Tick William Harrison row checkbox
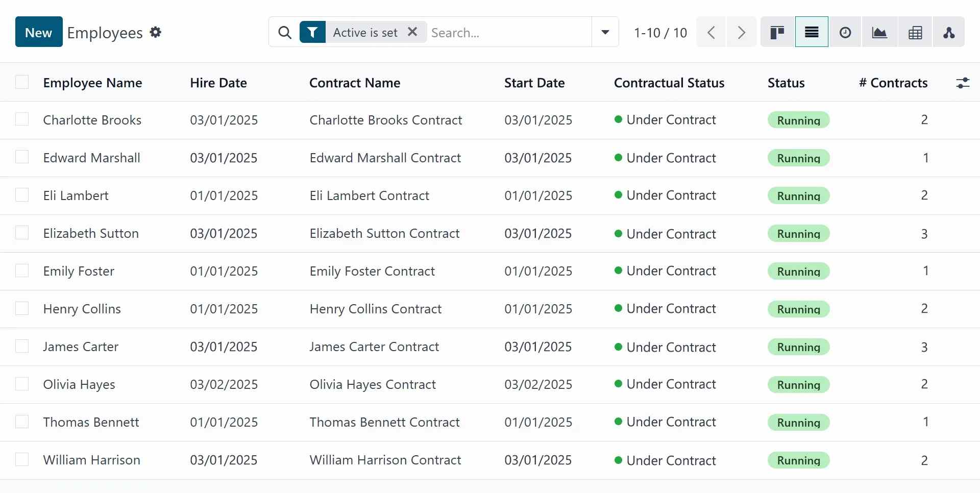The width and height of the screenshot is (980, 493). [22, 459]
